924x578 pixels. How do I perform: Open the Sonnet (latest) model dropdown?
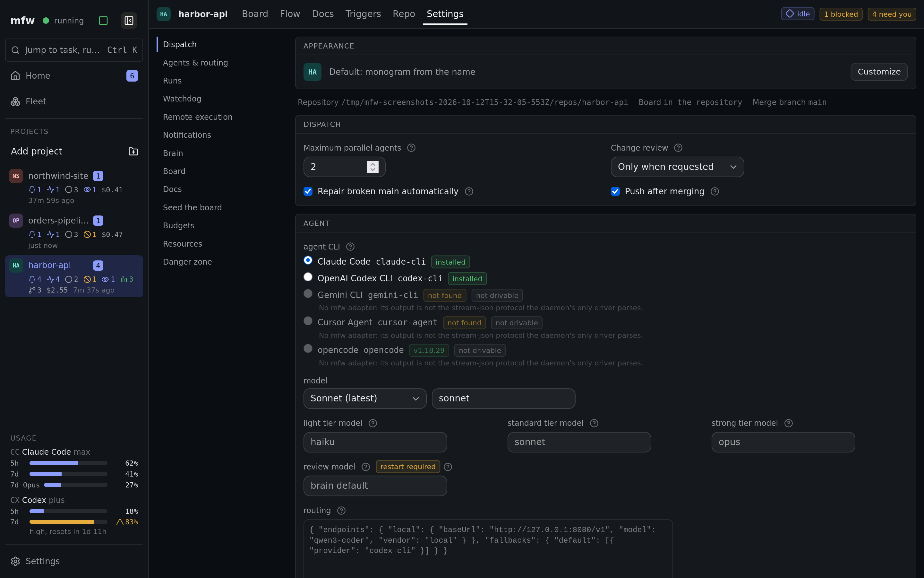click(365, 399)
